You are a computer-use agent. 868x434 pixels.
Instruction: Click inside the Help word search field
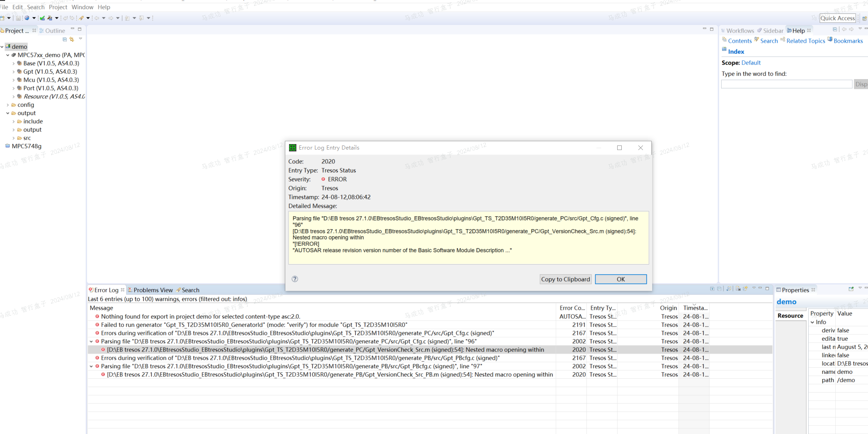(786, 84)
